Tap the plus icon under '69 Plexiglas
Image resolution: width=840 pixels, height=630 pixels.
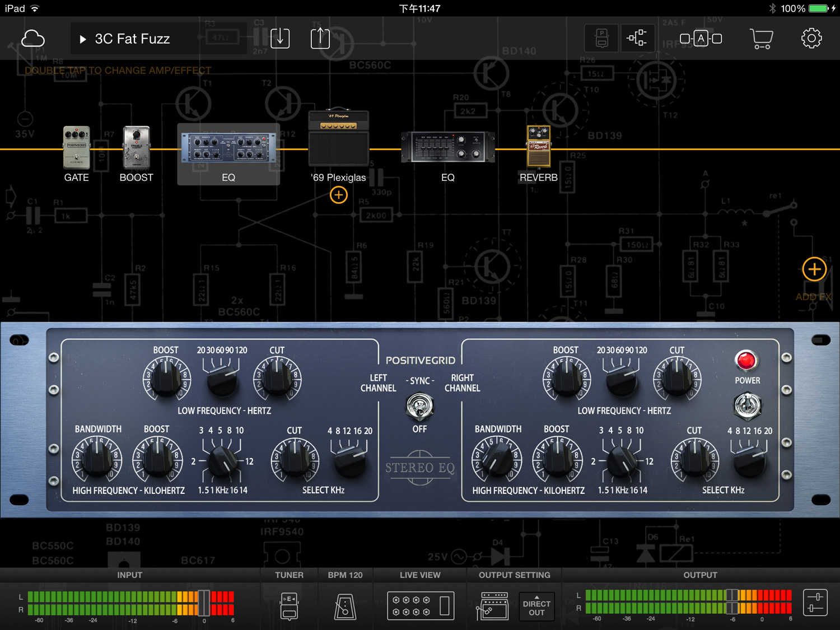[x=339, y=195]
